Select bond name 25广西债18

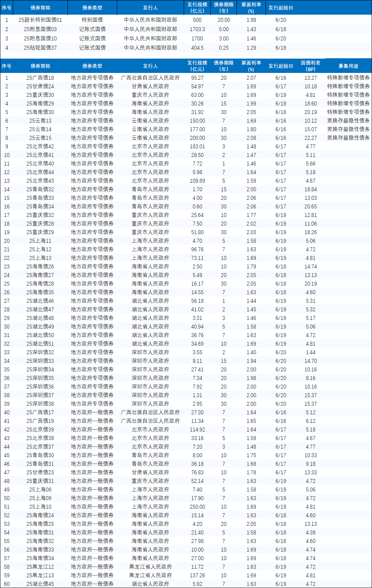(40, 78)
